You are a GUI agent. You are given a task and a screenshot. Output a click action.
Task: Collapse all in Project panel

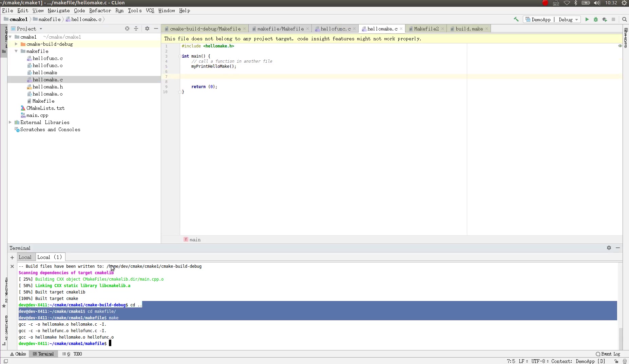click(x=136, y=28)
